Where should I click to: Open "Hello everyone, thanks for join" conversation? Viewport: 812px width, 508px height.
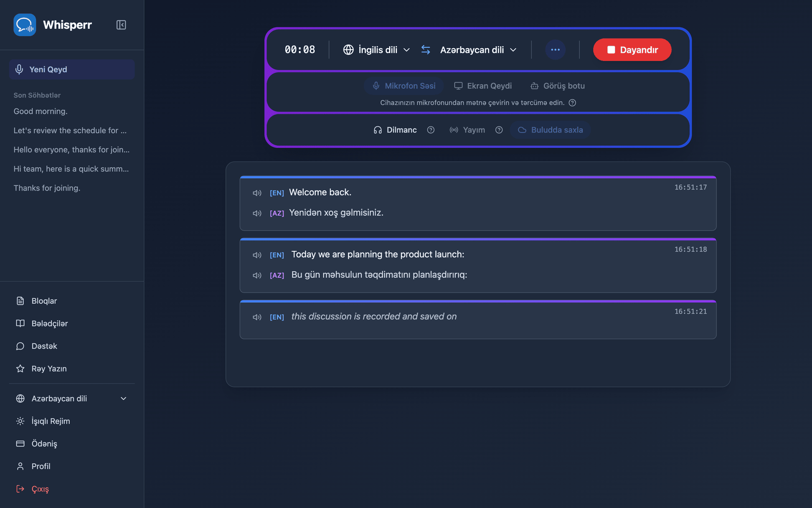[x=72, y=150]
